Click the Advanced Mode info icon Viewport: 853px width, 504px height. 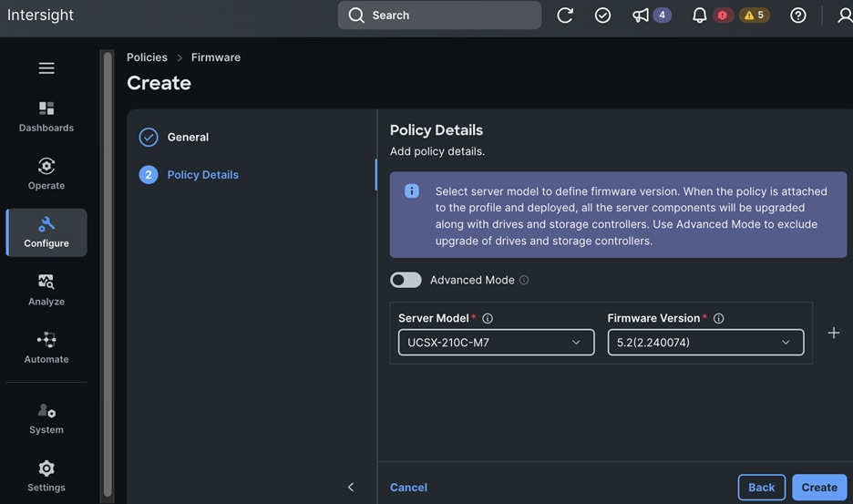click(524, 280)
